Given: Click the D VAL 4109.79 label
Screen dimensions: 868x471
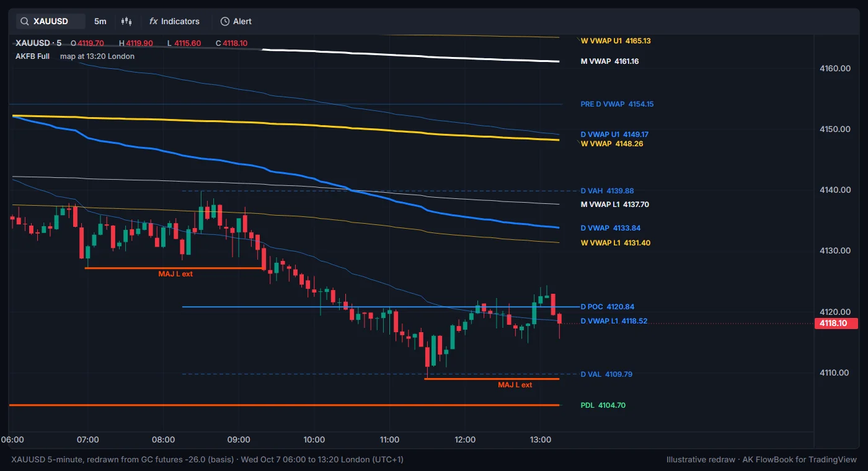Looking at the screenshot, I should [x=606, y=374].
